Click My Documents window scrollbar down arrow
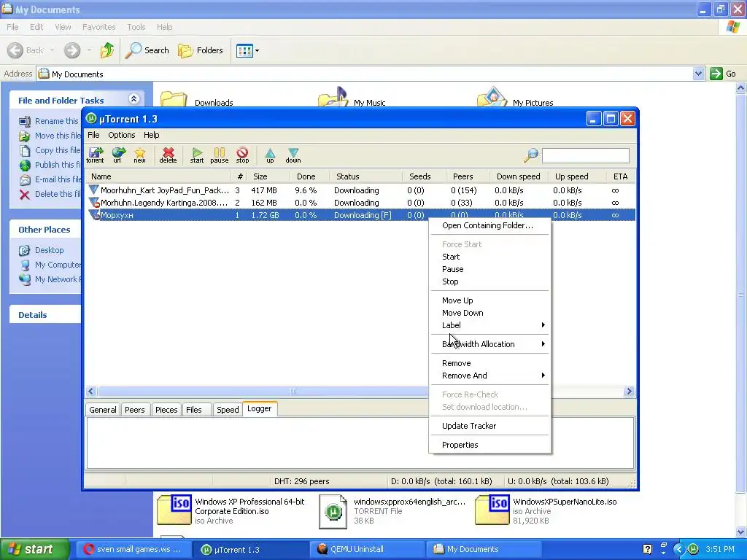Image resolution: width=747 pixels, height=560 pixels. click(741, 532)
